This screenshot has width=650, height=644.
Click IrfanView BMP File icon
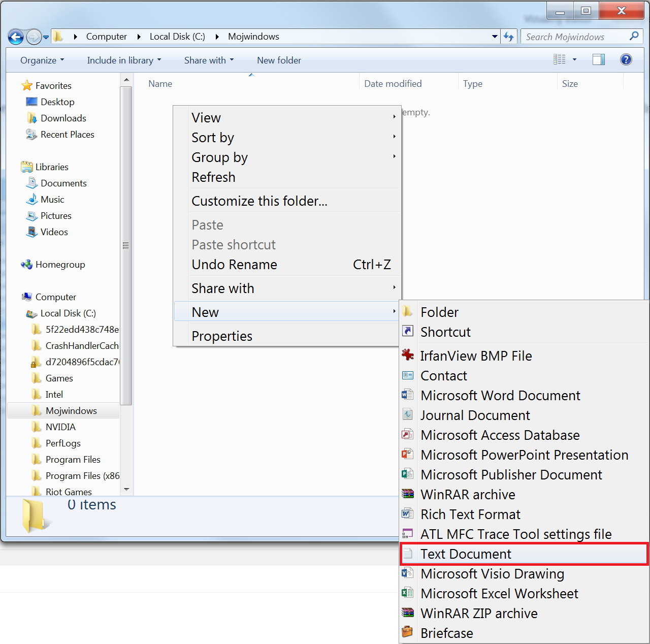[408, 355]
